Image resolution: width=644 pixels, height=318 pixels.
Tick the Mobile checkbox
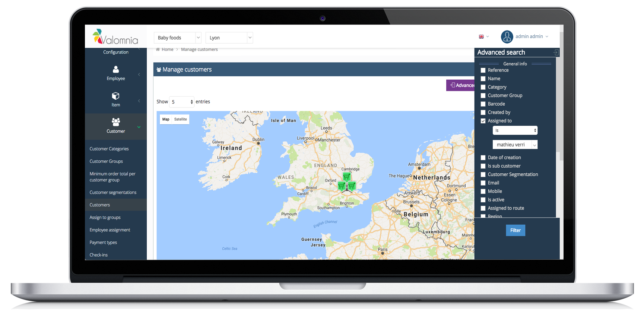pyautogui.click(x=483, y=192)
